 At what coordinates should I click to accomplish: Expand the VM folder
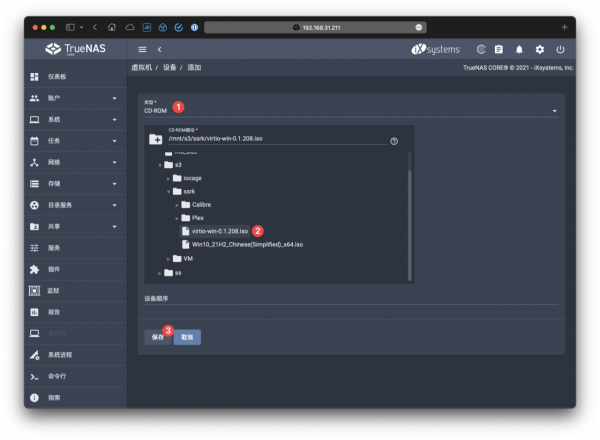(168, 259)
